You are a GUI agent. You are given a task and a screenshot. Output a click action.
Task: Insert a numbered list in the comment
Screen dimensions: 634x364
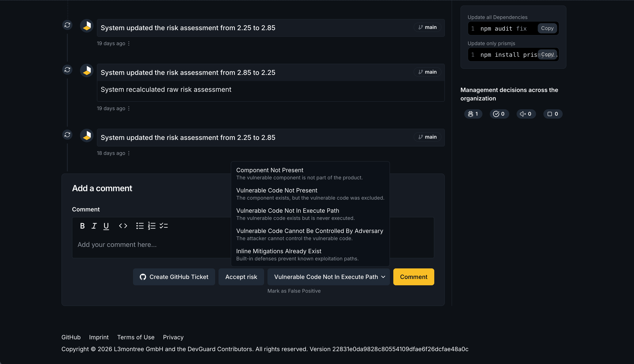click(152, 226)
